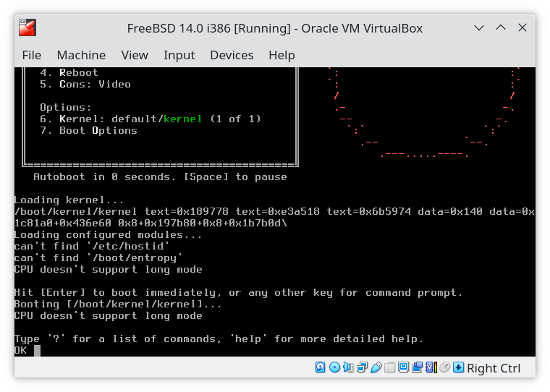Click the display settings status icon
Viewport: 550px width, 392px height.
[x=403, y=367]
